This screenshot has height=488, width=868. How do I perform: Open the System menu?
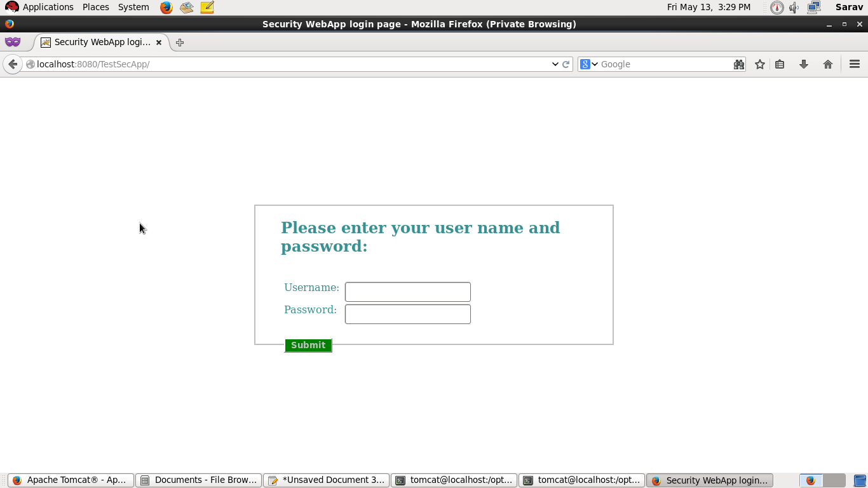coord(133,7)
